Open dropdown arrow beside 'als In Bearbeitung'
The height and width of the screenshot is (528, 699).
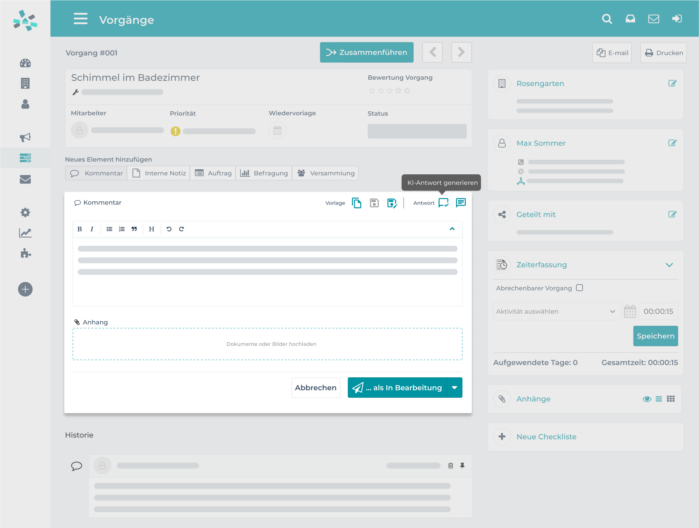(455, 387)
